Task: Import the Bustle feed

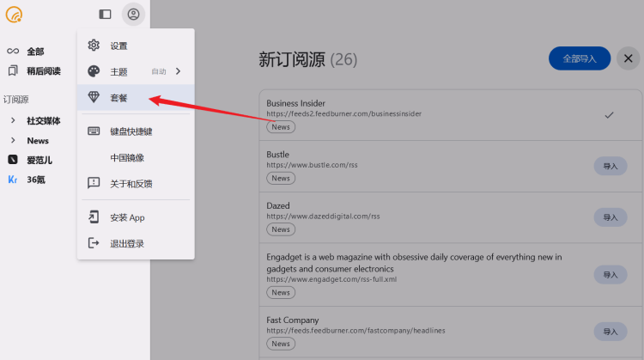Action: pos(611,166)
